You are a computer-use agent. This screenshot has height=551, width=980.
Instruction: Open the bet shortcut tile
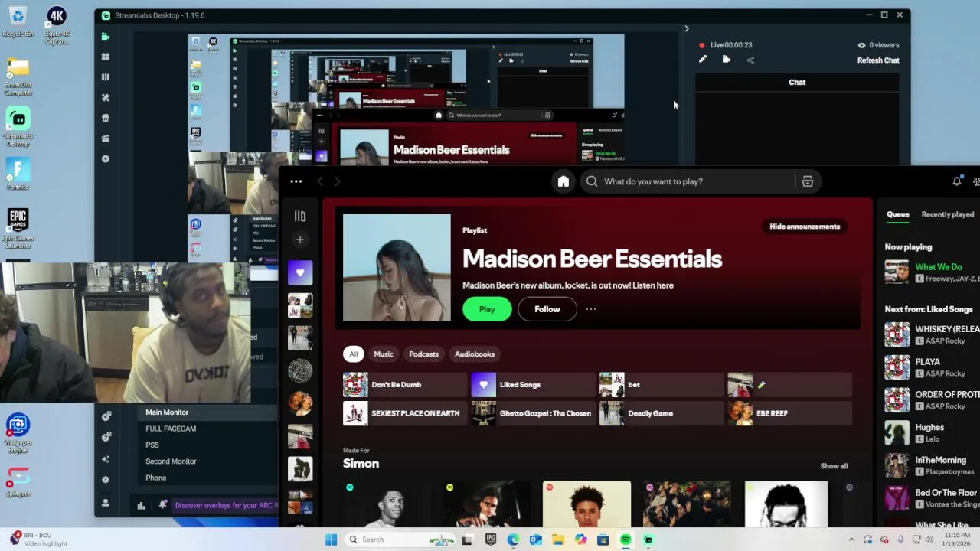[x=661, y=385]
